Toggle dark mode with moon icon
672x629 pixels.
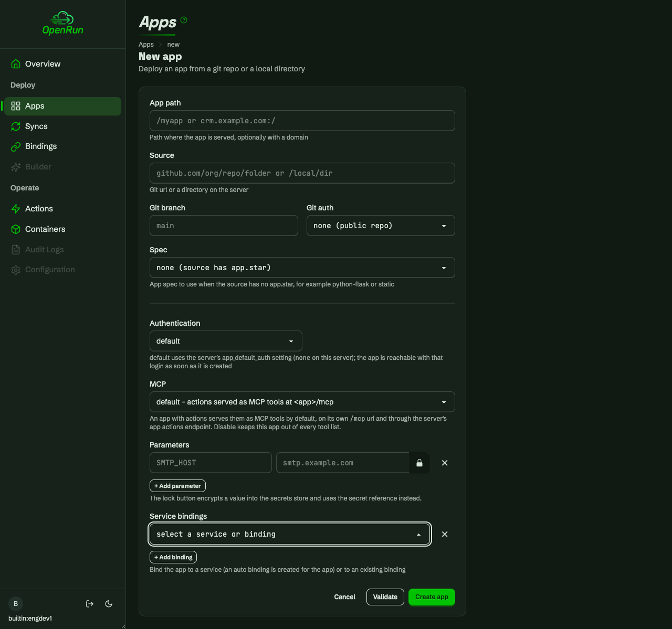click(x=109, y=604)
